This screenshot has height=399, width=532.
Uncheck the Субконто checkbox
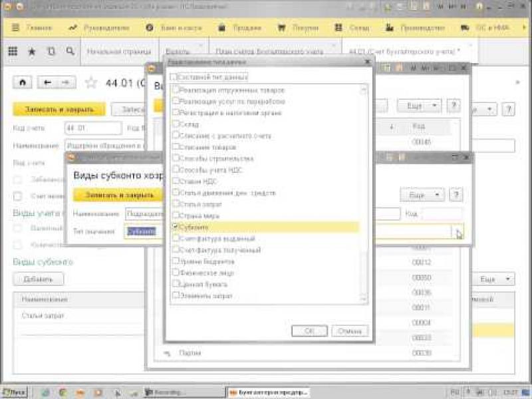point(176,227)
